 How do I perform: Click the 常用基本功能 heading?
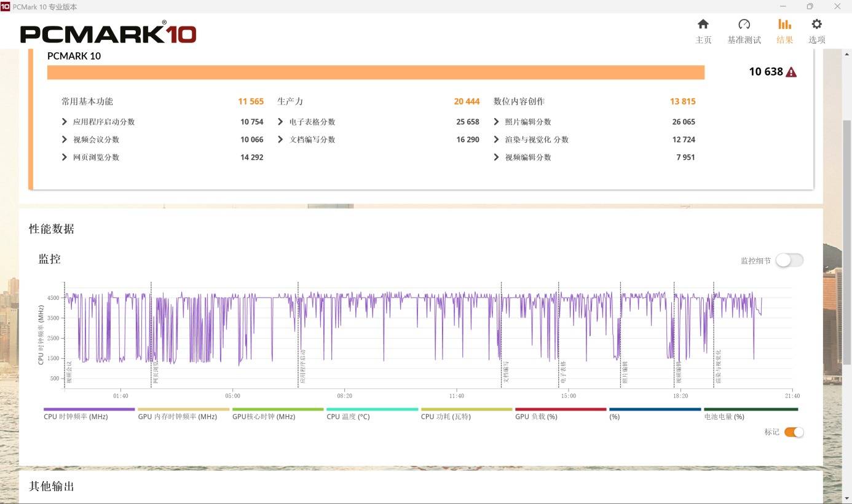(x=87, y=101)
